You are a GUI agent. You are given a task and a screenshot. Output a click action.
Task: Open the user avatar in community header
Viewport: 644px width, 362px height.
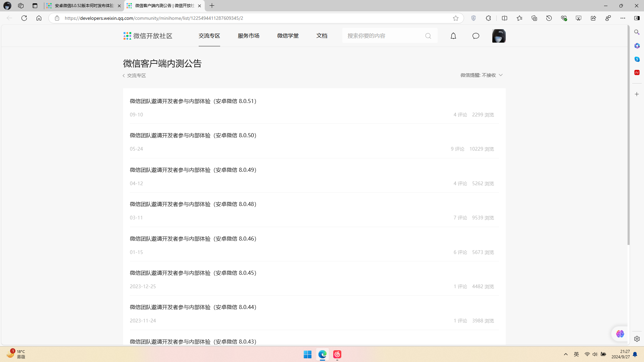[499, 36]
